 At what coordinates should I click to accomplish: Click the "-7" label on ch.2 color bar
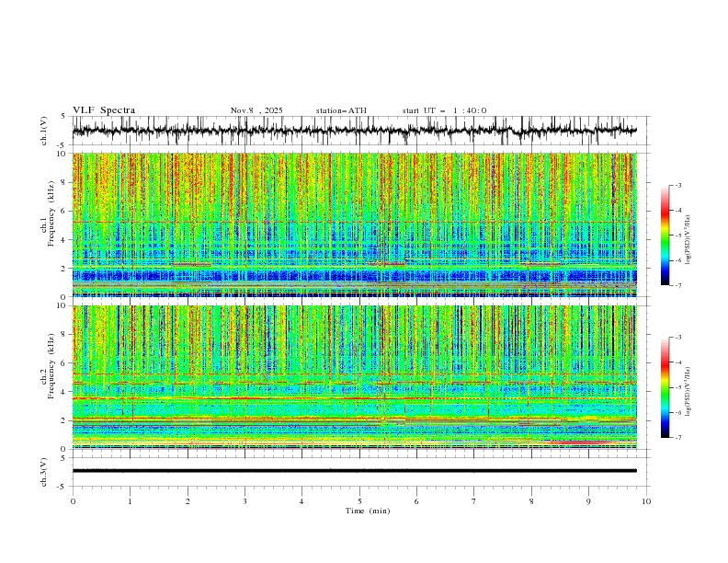coord(678,438)
